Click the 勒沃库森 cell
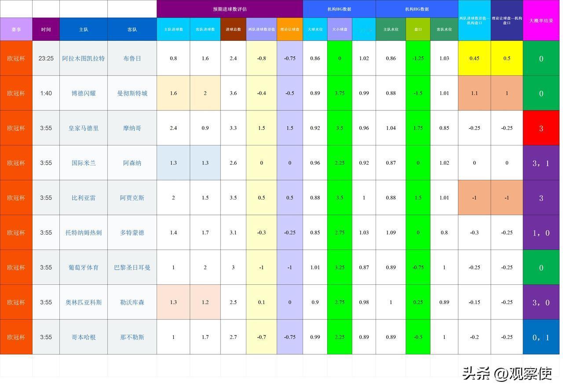Image resolution: width=563 pixels, height=392 pixels. click(132, 302)
